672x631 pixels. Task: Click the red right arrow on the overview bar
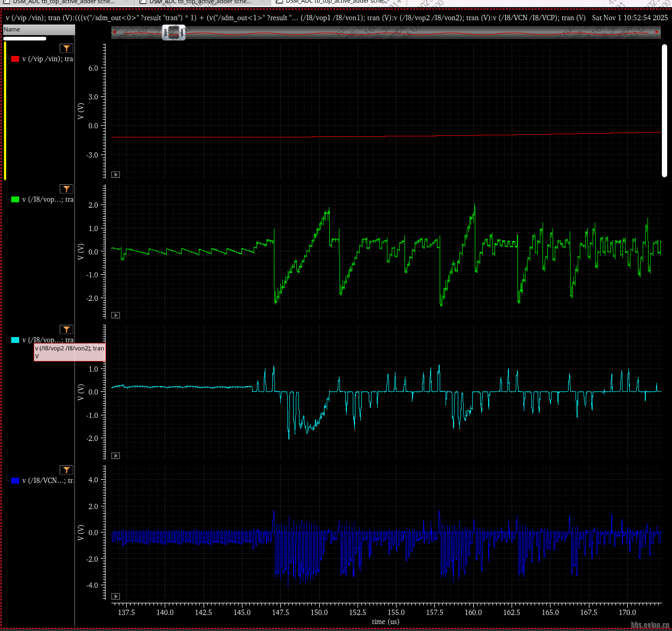pyautogui.click(x=657, y=32)
